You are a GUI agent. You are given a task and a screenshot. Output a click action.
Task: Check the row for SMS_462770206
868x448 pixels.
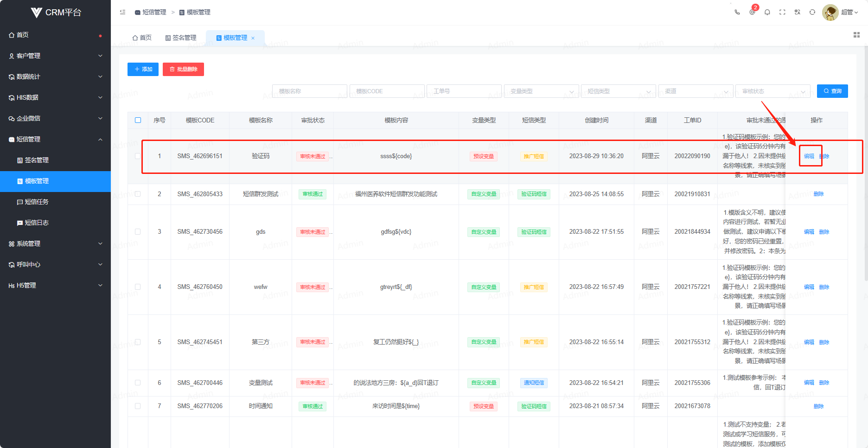pos(138,406)
